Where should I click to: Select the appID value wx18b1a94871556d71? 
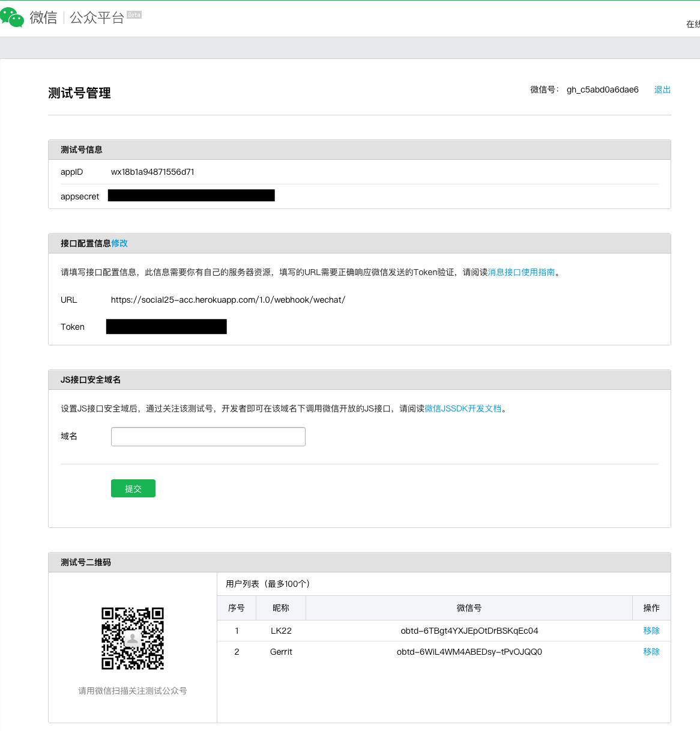click(152, 172)
